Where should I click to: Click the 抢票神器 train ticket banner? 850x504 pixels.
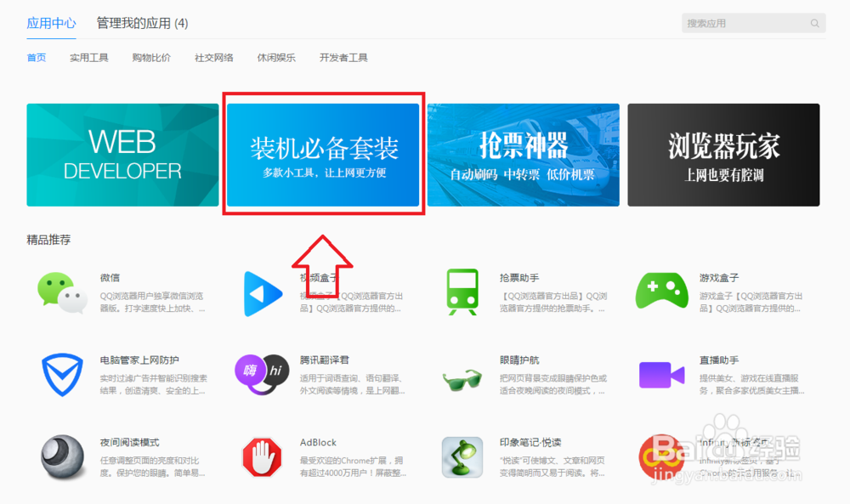coord(523,155)
